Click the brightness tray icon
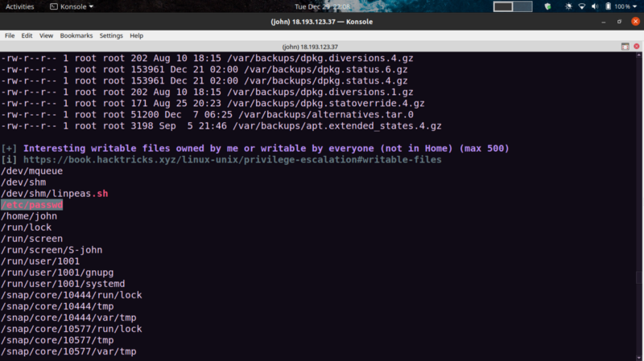 [x=568, y=6]
